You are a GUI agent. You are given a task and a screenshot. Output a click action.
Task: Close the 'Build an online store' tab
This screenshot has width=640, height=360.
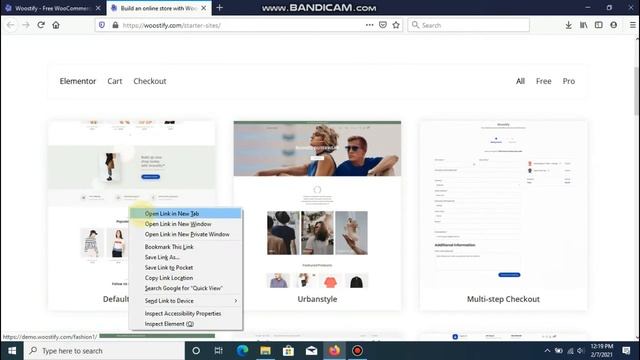tap(204, 8)
